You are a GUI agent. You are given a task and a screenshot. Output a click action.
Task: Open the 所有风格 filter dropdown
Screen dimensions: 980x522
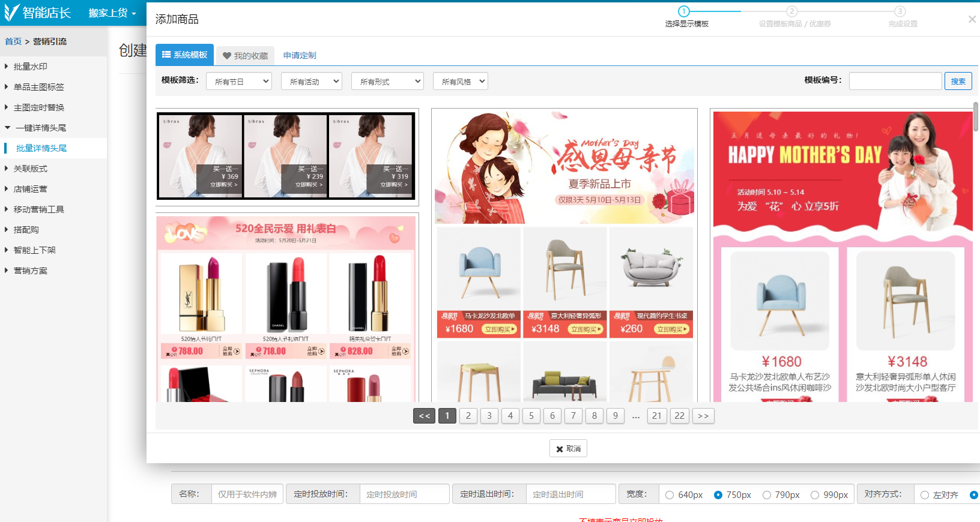tap(461, 81)
